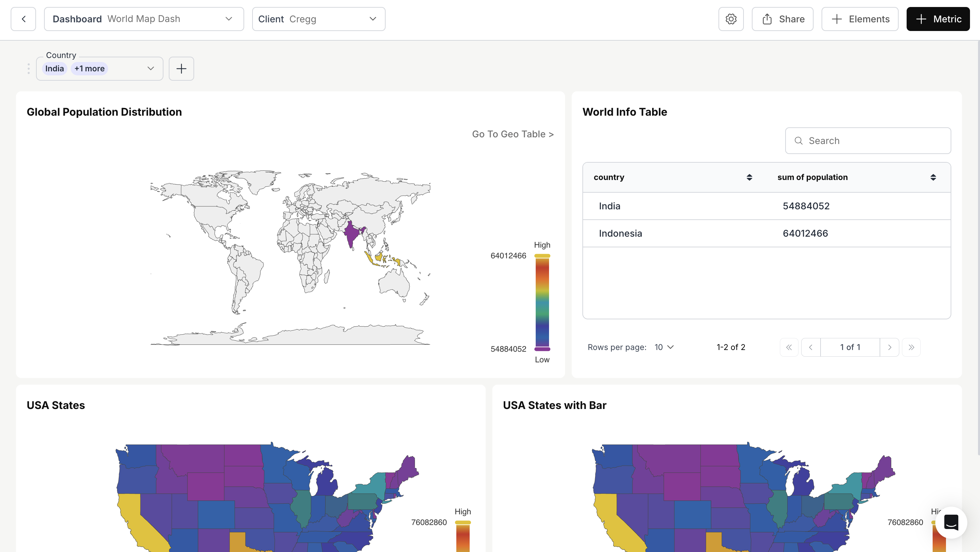The image size is (980, 552).
Task: Sort table by country column
Action: click(749, 177)
